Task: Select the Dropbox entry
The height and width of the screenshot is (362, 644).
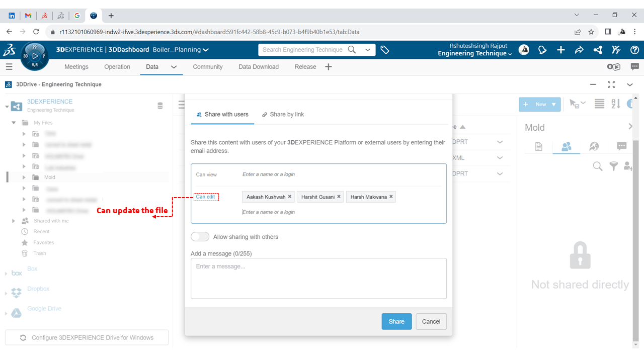Action: (x=38, y=289)
